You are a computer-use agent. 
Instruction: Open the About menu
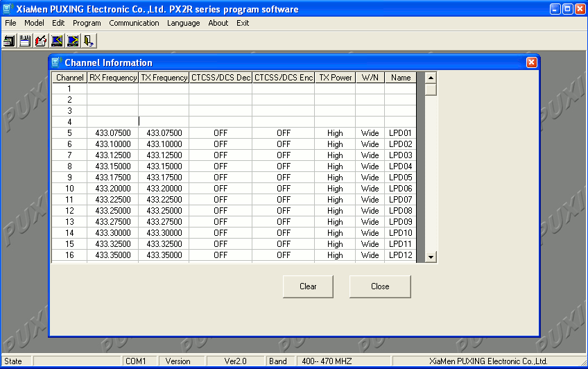(x=218, y=23)
